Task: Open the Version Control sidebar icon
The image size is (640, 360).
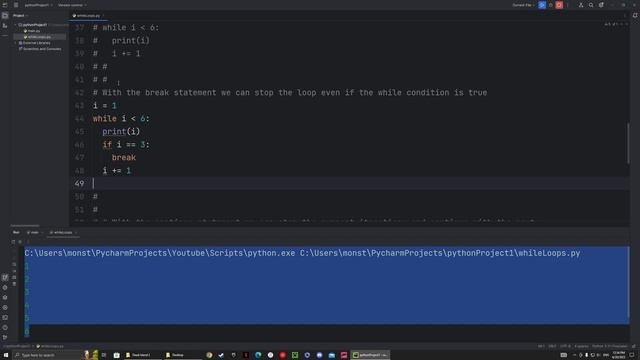Action: pyautogui.click(x=5, y=338)
